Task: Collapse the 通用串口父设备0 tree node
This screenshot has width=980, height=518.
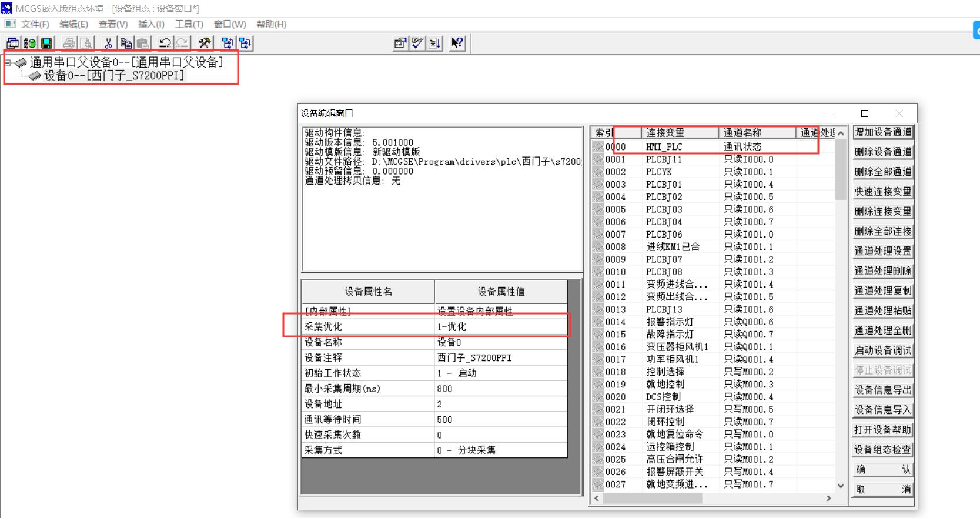Action: 8,62
